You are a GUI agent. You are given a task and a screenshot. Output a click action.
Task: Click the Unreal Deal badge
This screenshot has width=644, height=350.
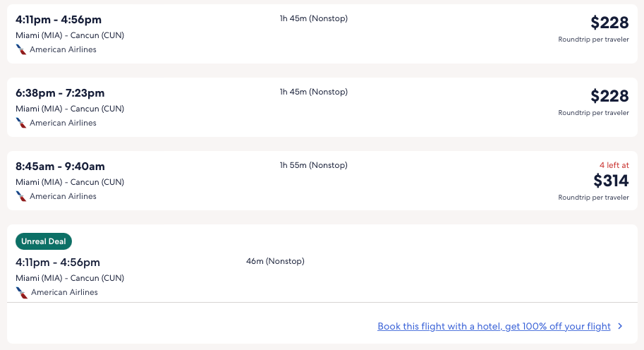tap(44, 241)
